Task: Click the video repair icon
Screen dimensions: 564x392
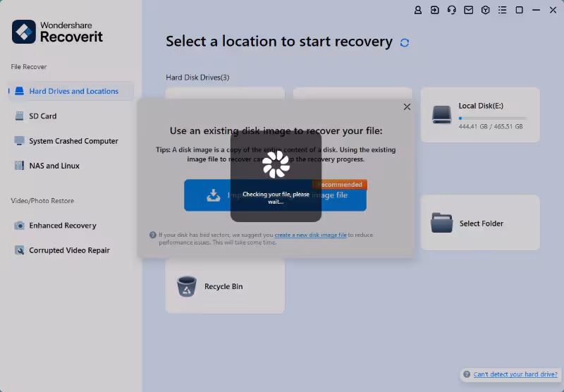Action: point(20,250)
